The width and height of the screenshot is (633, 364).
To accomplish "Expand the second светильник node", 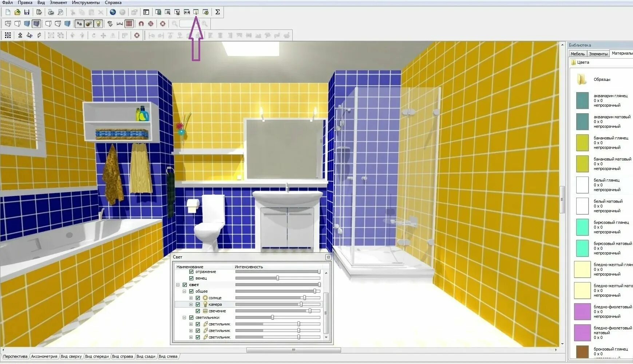I will 191,331.
